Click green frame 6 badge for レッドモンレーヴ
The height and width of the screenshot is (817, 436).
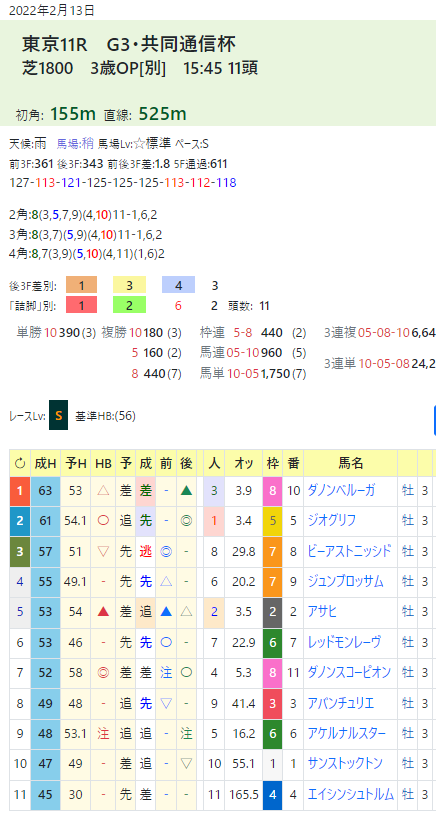pyautogui.click(x=272, y=642)
